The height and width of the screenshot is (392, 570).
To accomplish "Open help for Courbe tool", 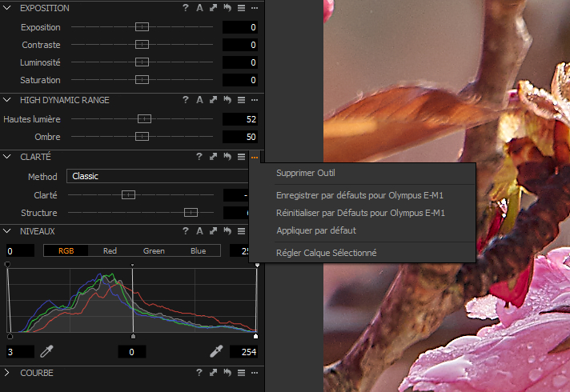I will click(199, 372).
